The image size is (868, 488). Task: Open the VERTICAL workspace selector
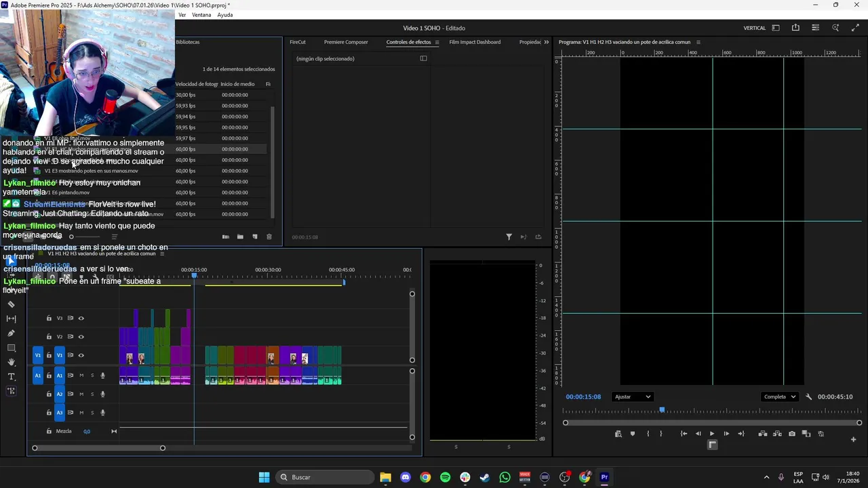coord(754,28)
